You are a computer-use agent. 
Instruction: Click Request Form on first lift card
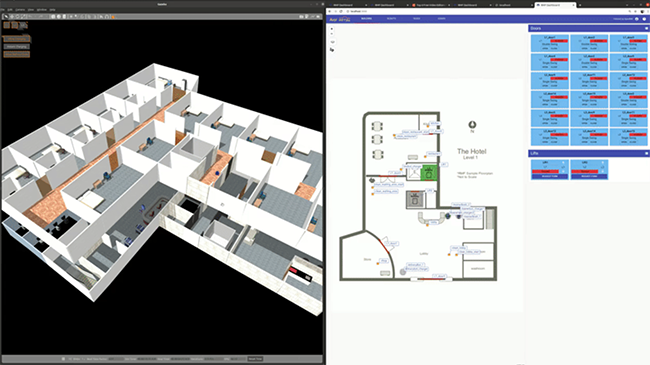click(550, 176)
